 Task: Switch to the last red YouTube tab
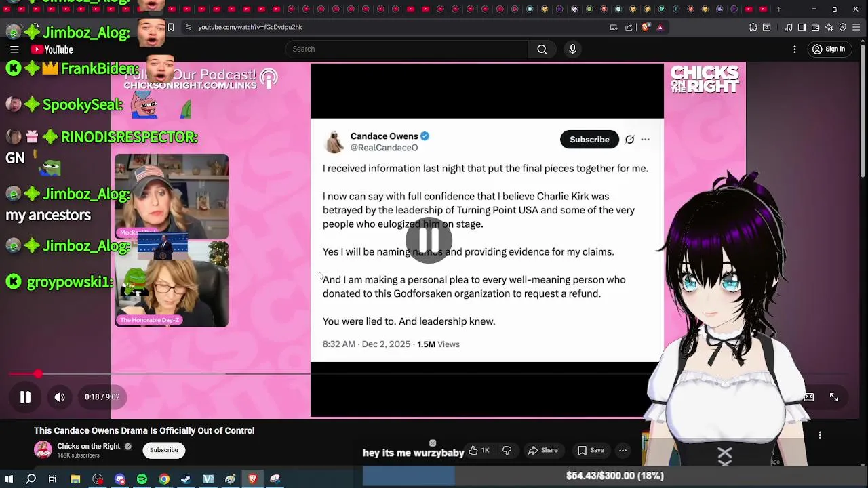pyautogui.click(x=764, y=9)
